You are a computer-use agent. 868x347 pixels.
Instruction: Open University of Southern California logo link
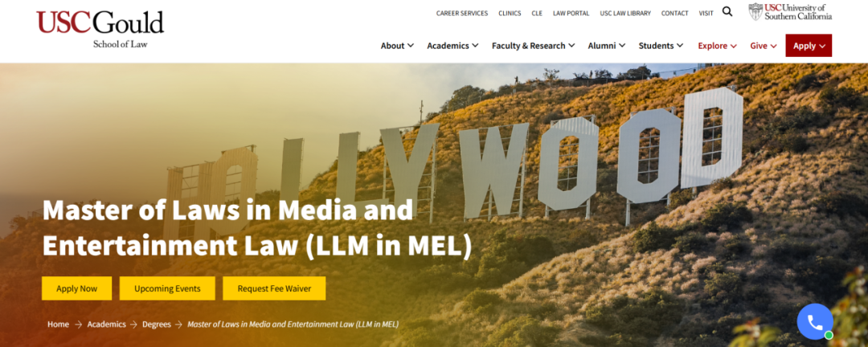click(790, 11)
